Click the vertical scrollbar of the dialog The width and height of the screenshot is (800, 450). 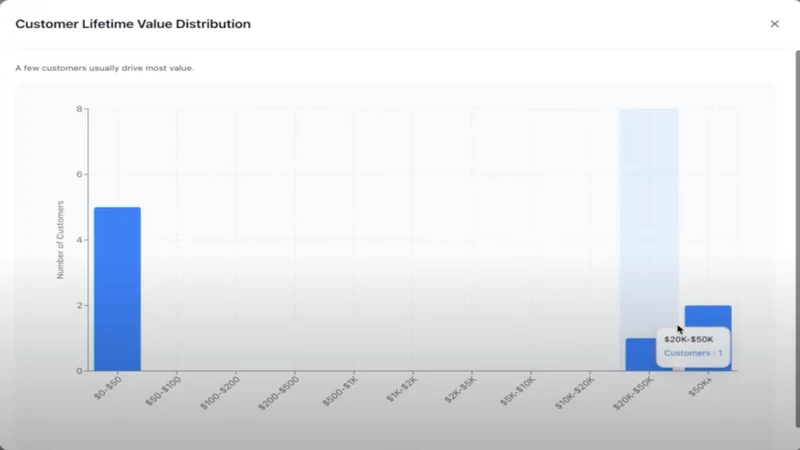(x=797, y=239)
